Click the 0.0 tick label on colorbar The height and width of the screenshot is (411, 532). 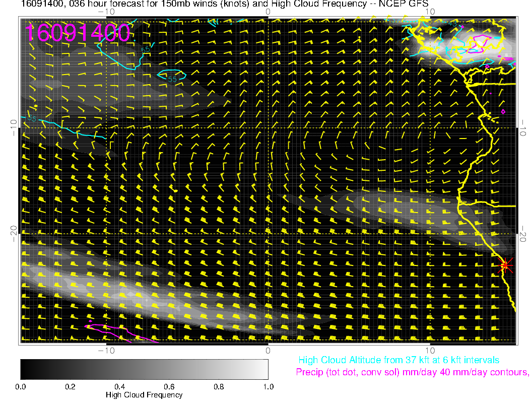pyautogui.click(x=21, y=387)
